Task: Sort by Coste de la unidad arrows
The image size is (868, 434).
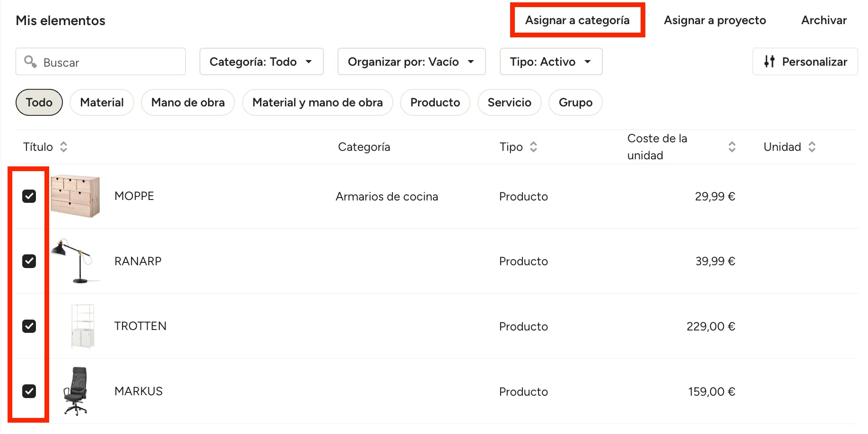Action: [732, 147]
